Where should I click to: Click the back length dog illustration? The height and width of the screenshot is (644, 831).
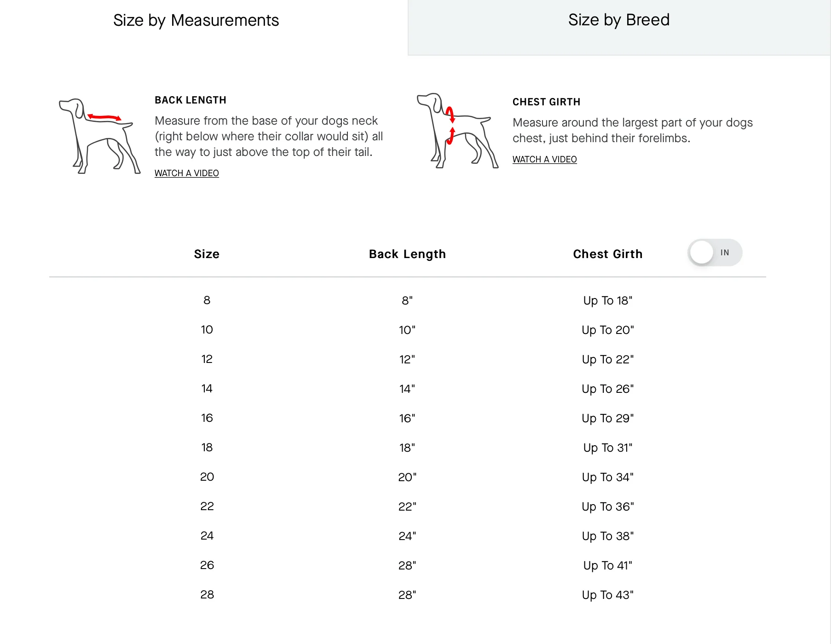[99, 136]
